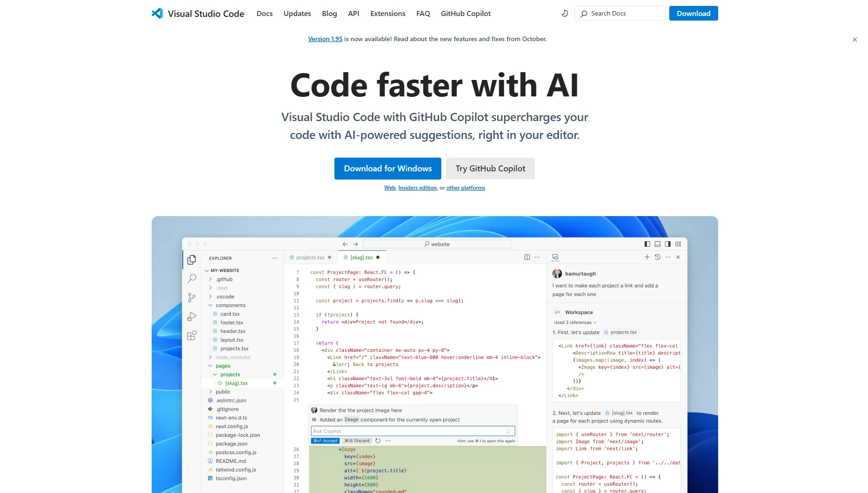Click the back arrow in the editor title bar
Viewport: 868px width, 493px height.
[x=345, y=244]
